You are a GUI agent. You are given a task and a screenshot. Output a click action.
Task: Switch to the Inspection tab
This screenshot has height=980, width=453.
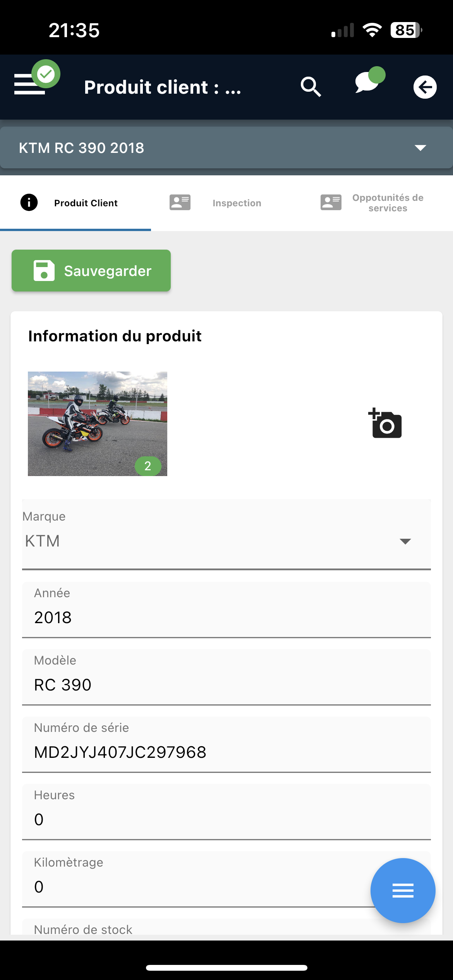226,203
